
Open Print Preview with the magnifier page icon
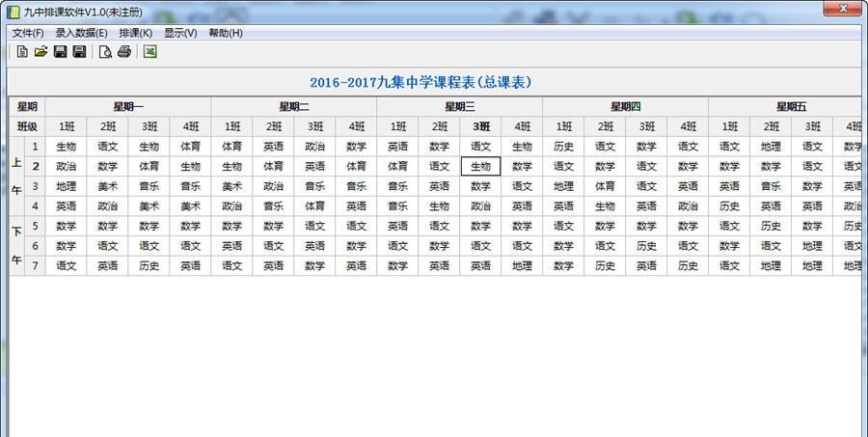click(x=105, y=52)
